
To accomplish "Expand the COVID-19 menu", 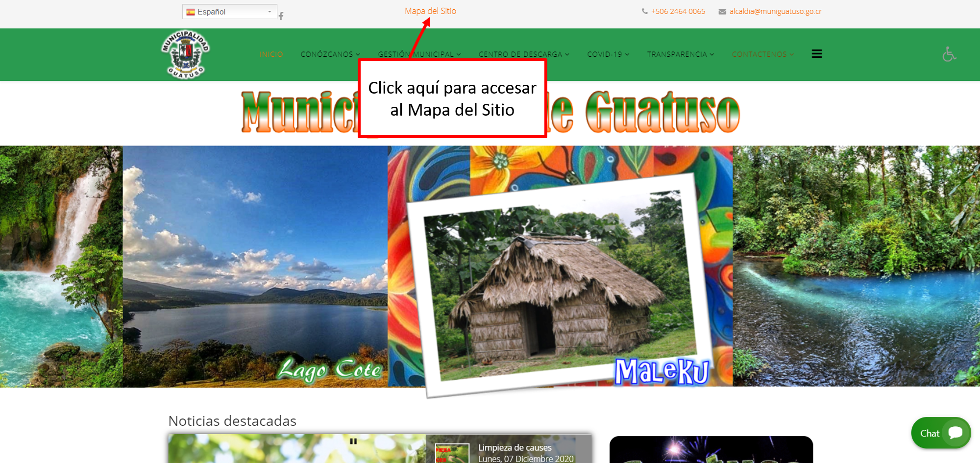I will 608,54.
